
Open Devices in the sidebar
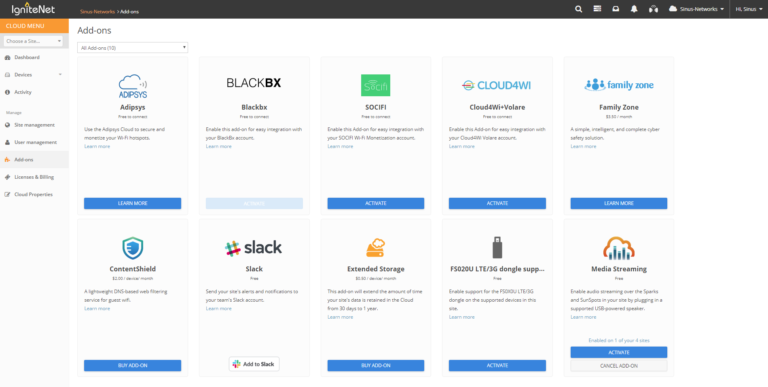[x=23, y=75]
